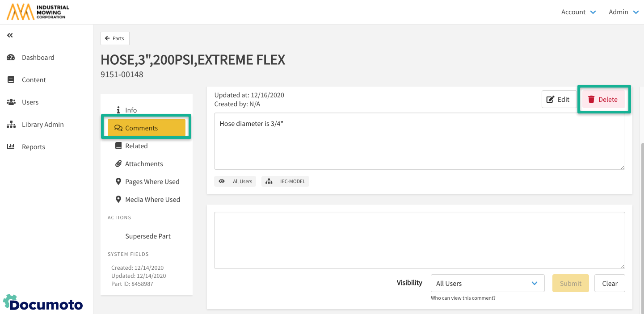644x314 pixels.
Task: Click the All Users eye visibility tag
Action: coord(235,181)
